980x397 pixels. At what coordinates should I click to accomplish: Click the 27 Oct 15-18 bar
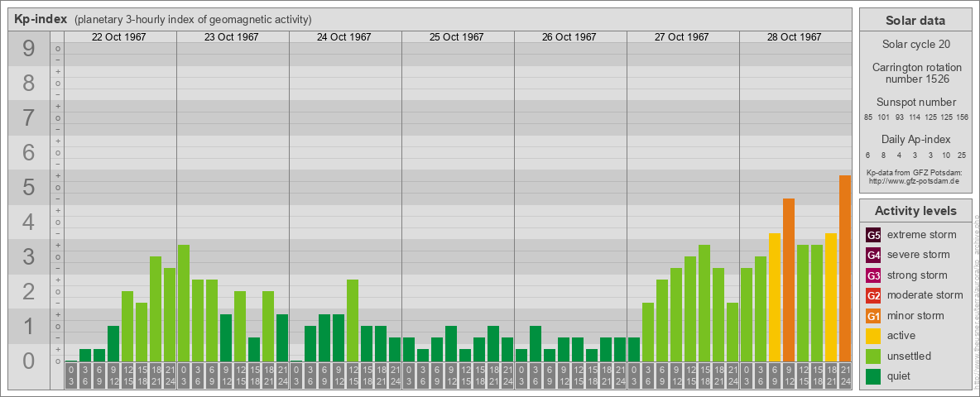coord(704,303)
